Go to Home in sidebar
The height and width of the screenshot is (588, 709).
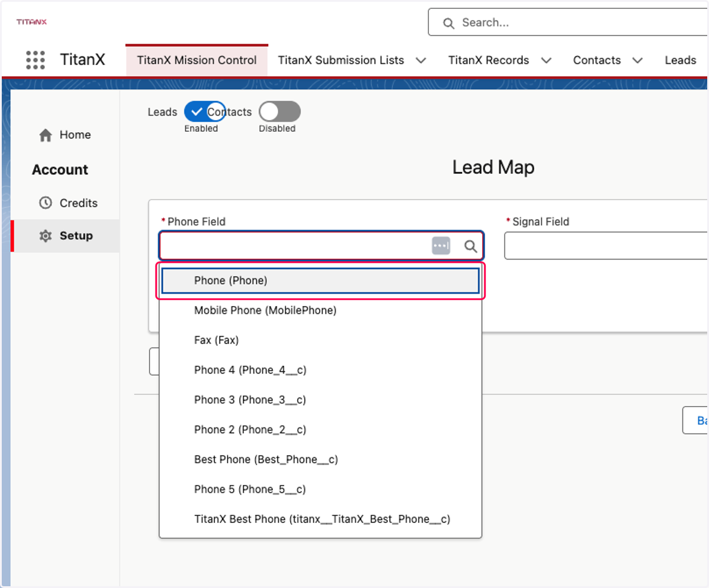[x=65, y=135]
